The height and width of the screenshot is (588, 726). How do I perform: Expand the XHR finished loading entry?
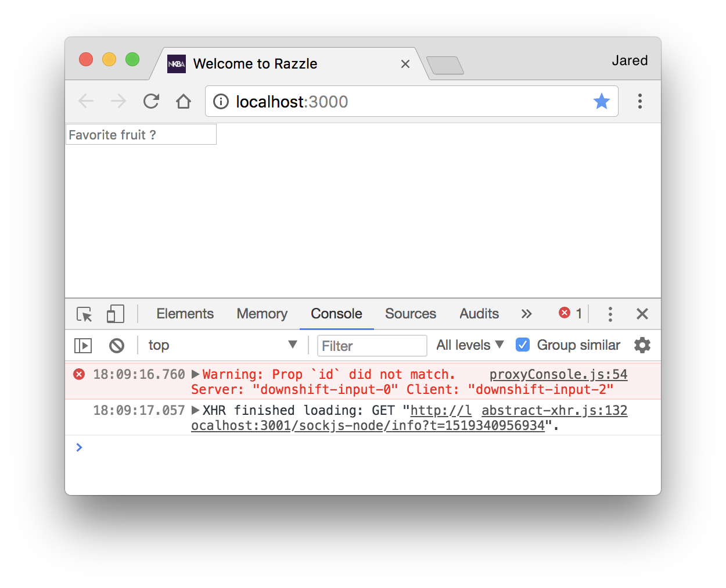click(x=195, y=410)
